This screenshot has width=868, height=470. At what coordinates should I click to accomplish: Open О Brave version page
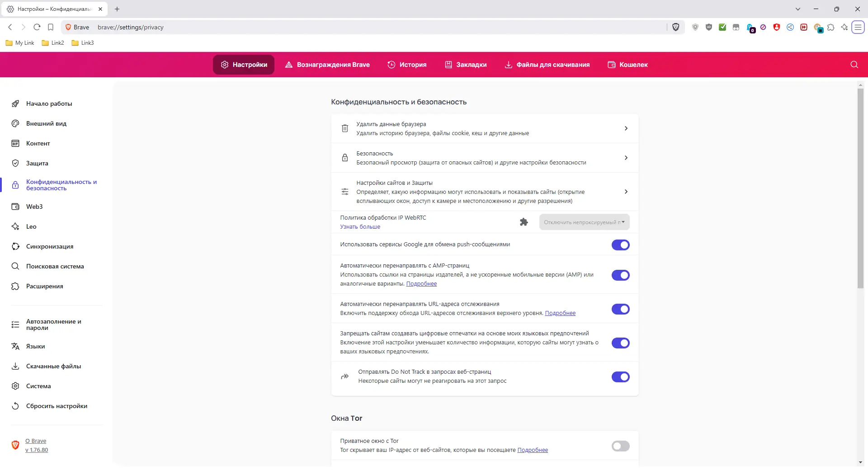pos(35,441)
